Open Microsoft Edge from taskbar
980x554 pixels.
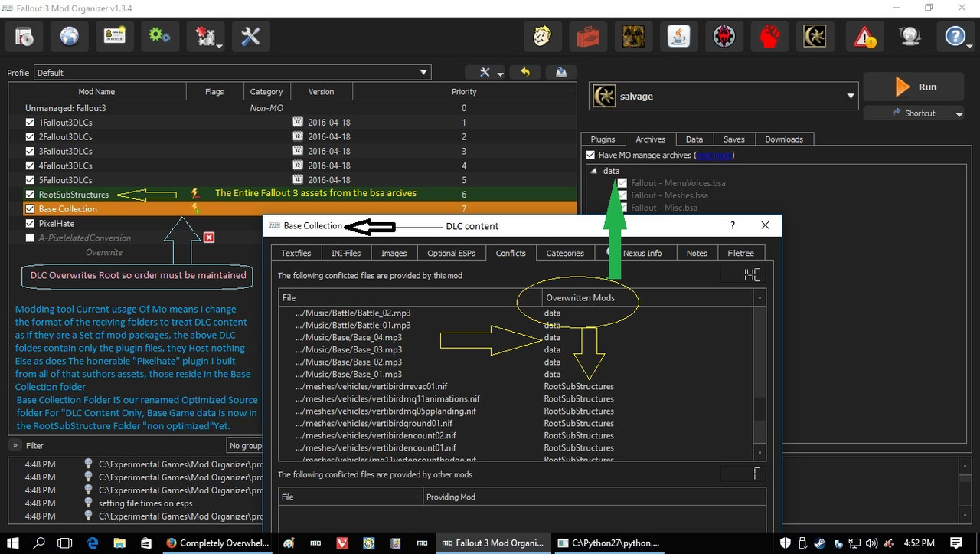[93, 543]
